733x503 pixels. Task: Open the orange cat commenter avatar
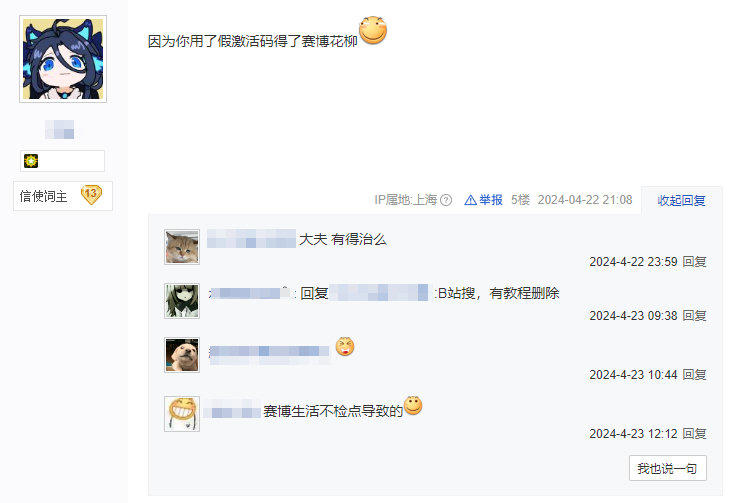click(x=182, y=247)
